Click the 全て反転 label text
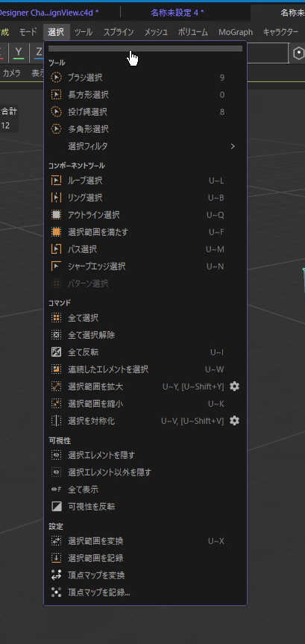The height and width of the screenshot is (644, 305). pyautogui.click(x=83, y=352)
